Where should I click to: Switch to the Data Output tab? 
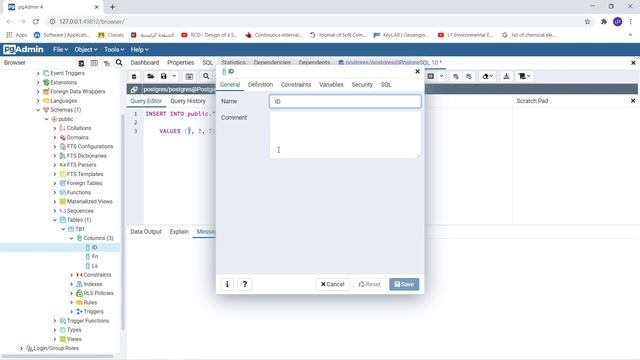pyautogui.click(x=146, y=231)
